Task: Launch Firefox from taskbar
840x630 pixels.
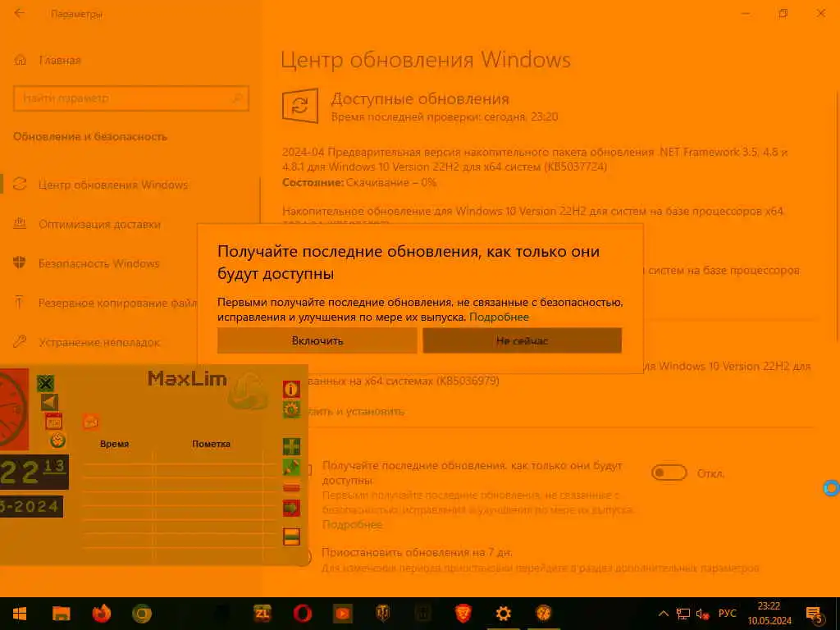Action: [101, 614]
